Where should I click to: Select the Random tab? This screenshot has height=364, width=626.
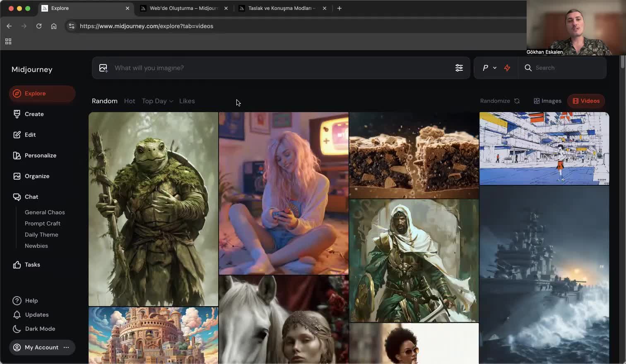click(x=105, y=101)
